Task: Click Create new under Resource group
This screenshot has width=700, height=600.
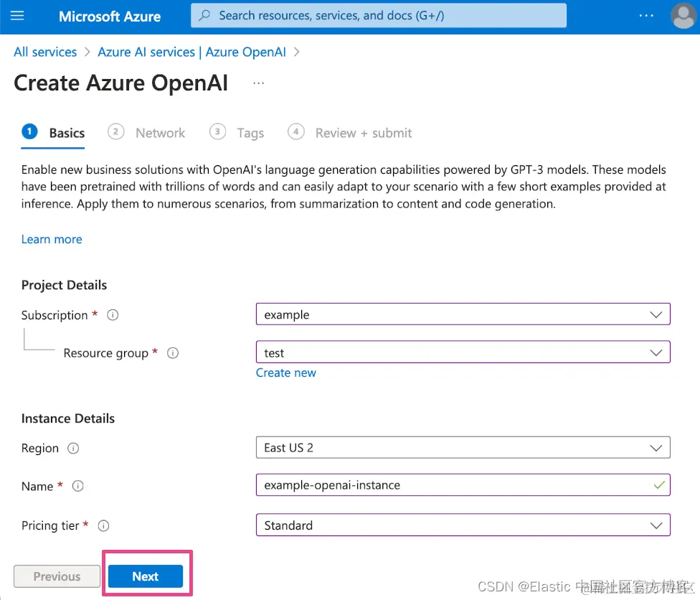Action: (286, 372)
